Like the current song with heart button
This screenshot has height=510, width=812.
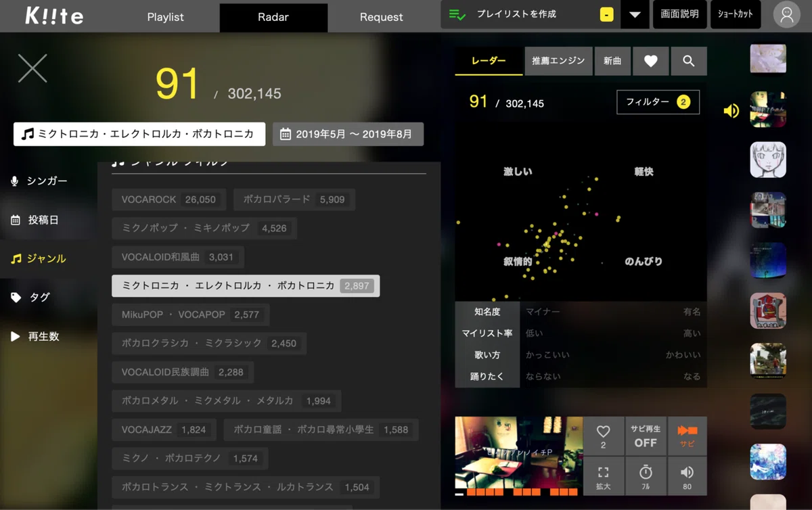(x=604, y=436)
